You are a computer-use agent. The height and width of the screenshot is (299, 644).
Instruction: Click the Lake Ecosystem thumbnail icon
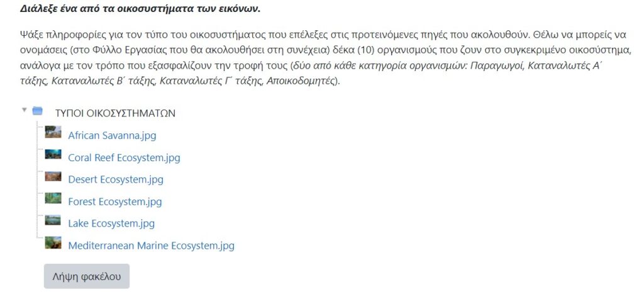[x=53, y=221]
